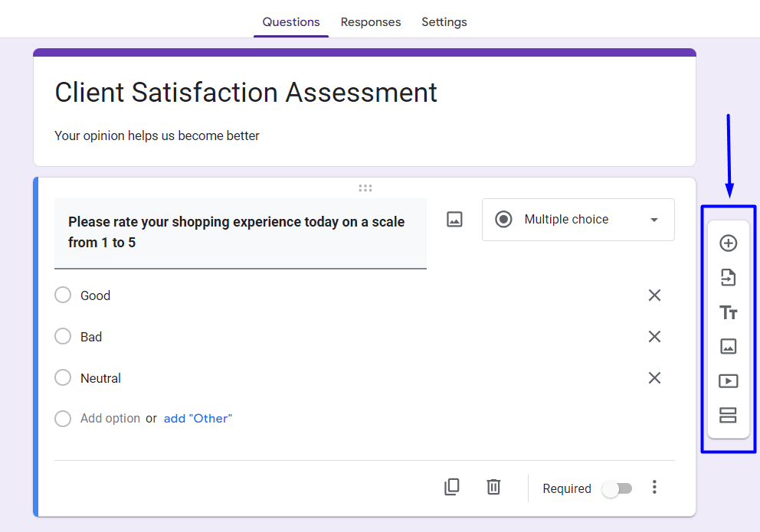Screen dimensions: 760x532
Task: Click add "Other" link
Action: 198,418
